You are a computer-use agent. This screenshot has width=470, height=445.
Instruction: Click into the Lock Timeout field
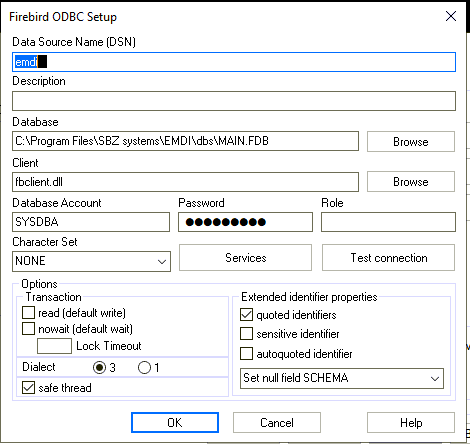point(54,346)
